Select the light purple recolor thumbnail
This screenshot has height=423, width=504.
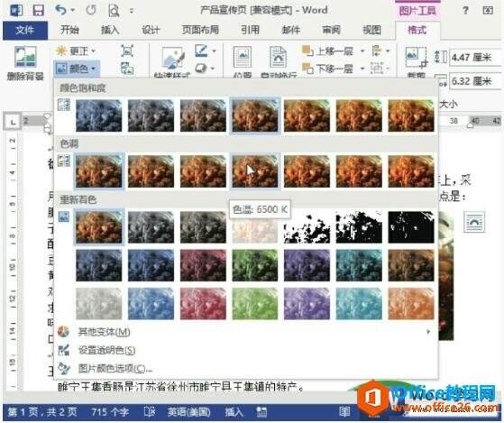[x=307, y=303]
